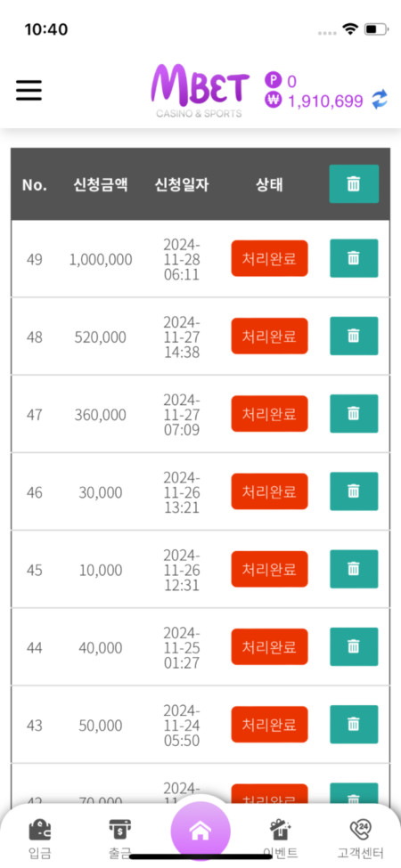The height and width of the screenshot is (868, 401).
Task: Click 처리완료 status for 520,000 request
Action: pos(269,336)
